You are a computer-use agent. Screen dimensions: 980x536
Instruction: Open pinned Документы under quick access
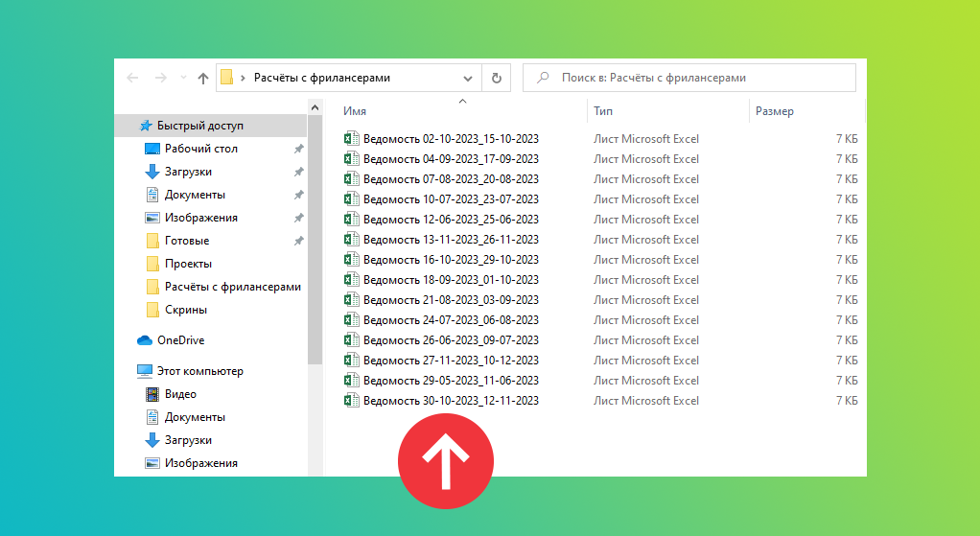coord(195,195)
